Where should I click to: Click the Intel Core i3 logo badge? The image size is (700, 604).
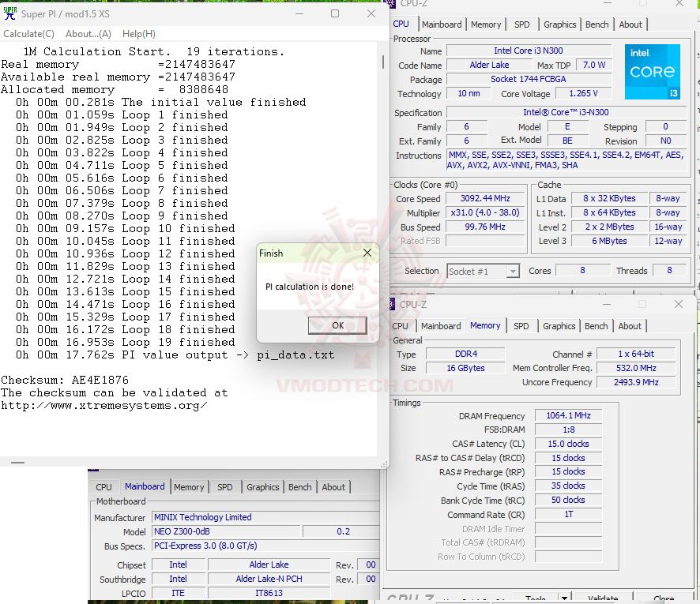click(x=653, y=71)
